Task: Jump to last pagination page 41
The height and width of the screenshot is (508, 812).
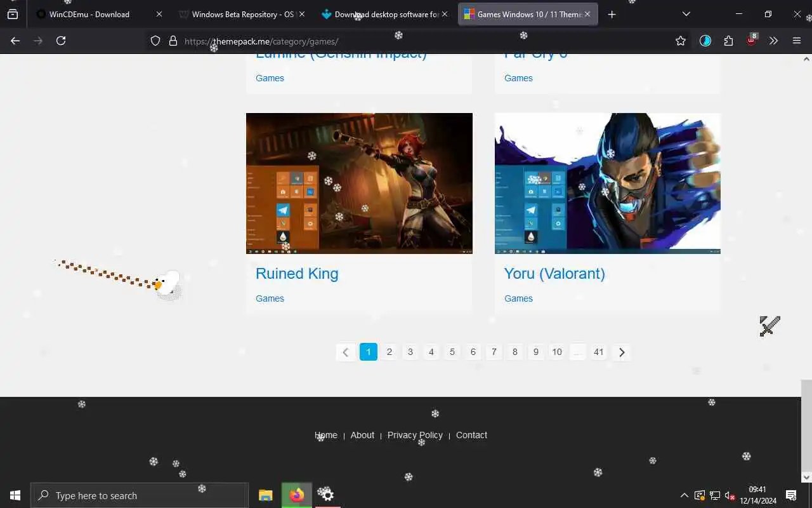Action: tap(599, 352)
